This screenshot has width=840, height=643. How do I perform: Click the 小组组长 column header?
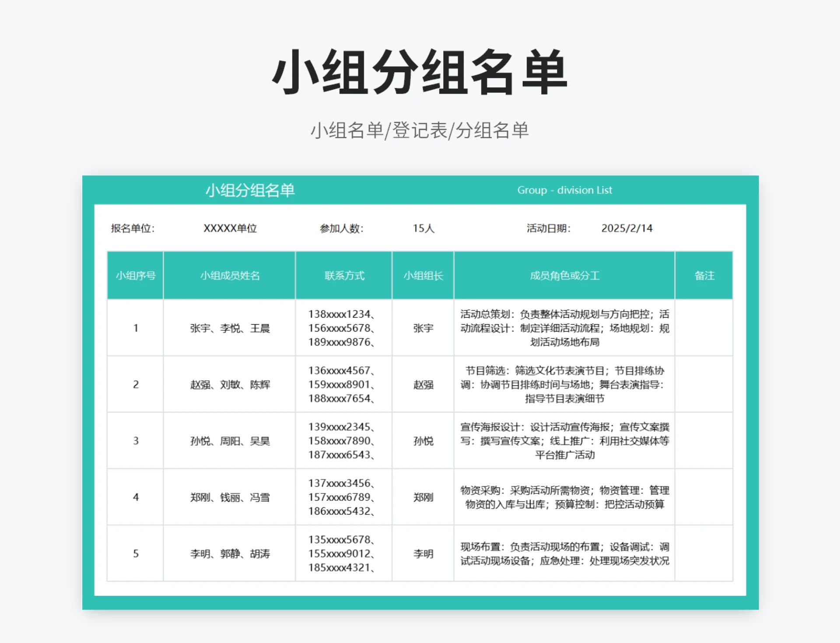coord(422,275)
